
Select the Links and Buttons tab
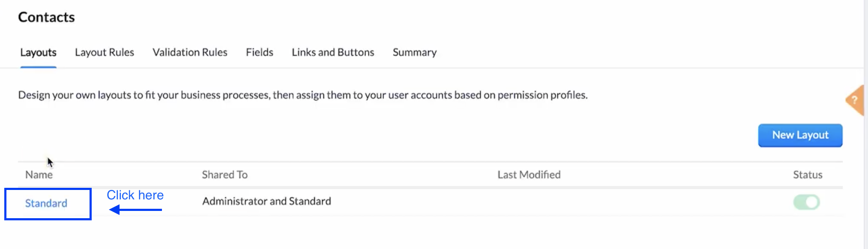click(x=333, y=52)
